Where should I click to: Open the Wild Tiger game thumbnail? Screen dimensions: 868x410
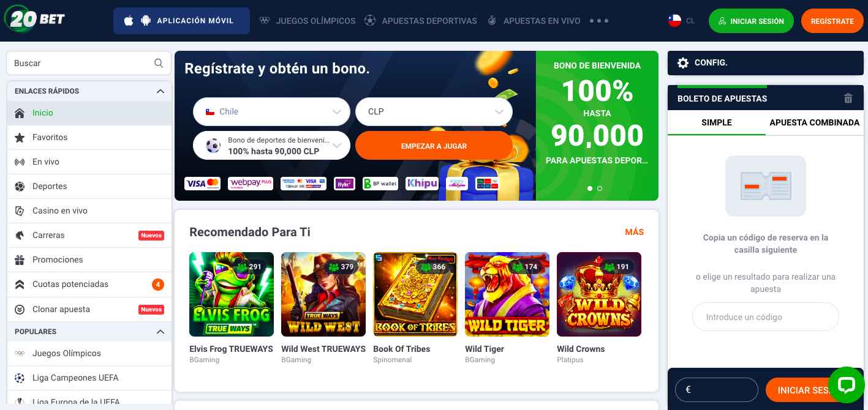pyautogui.click(x=507, y=294)
